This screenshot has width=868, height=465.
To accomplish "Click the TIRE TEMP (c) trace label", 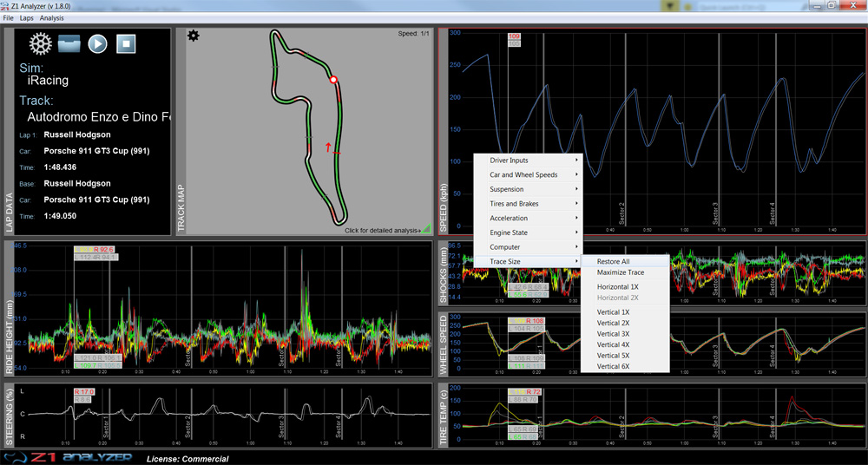I will pos(444,417).
